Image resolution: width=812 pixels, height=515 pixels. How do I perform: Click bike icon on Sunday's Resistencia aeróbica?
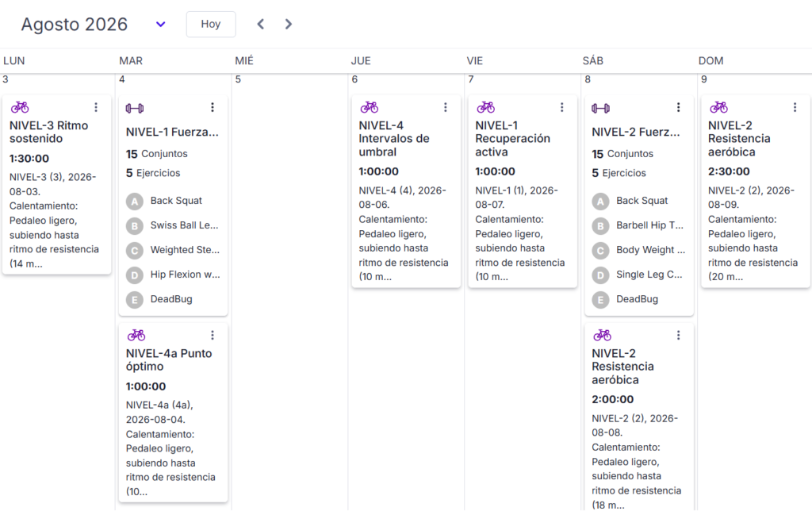pos(718,107)
